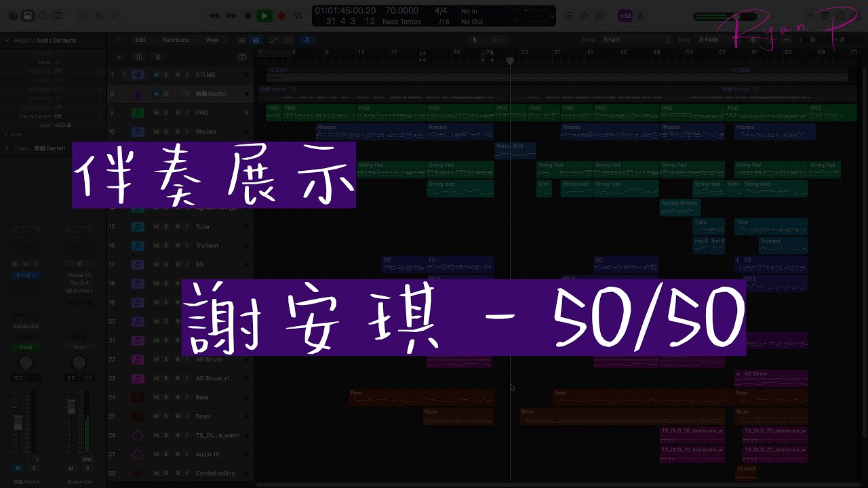Click the Audio 10 track icon
Screen dimensions: 868x488
[x=138, y=454]
